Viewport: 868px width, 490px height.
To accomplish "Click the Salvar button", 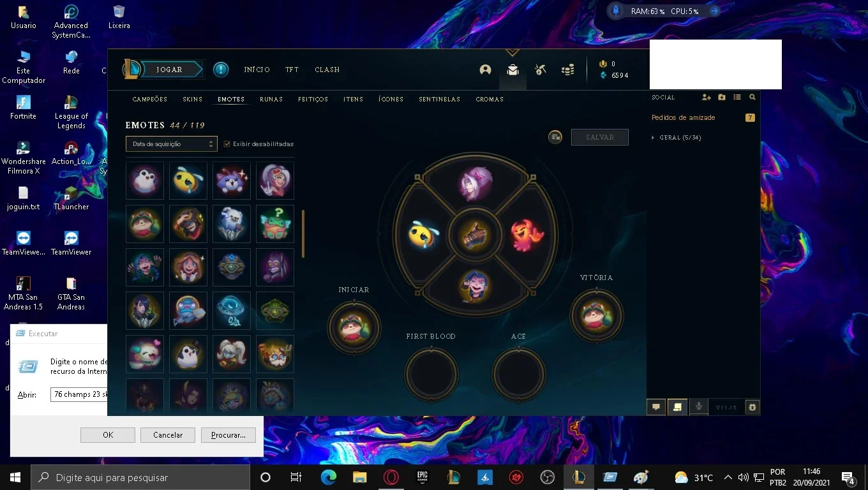I will coord(600,137).
